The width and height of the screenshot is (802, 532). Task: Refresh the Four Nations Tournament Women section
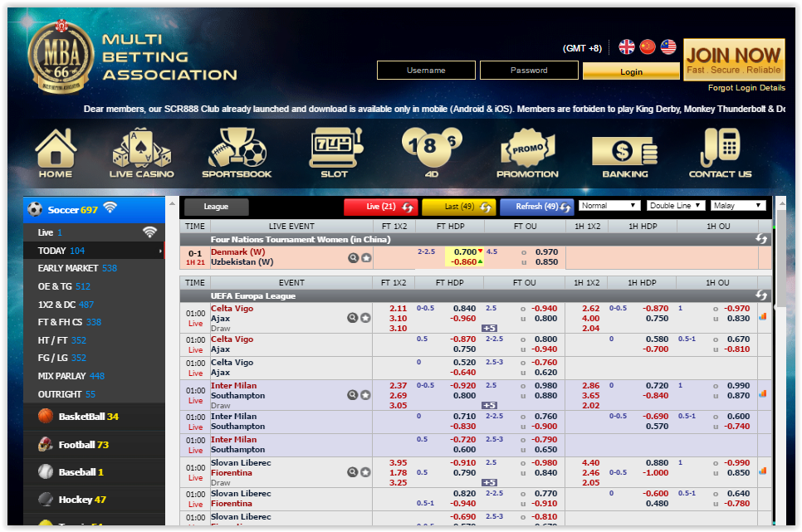coord(761,239)
